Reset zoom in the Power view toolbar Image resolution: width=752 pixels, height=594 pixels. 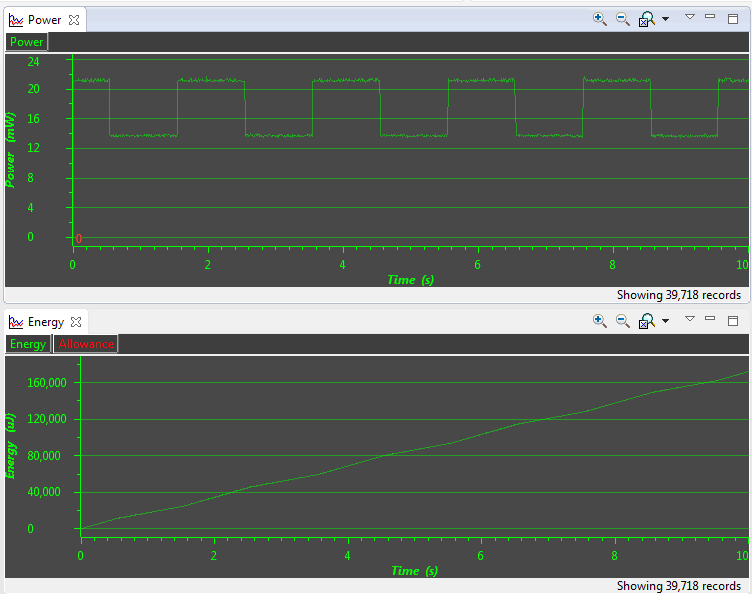tap(646, 19)
